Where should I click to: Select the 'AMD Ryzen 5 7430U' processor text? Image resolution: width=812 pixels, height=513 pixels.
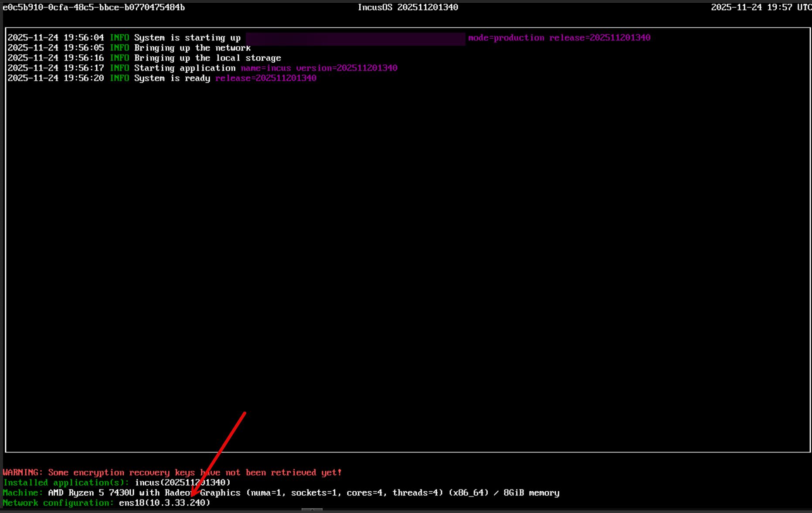pos(91,493)
